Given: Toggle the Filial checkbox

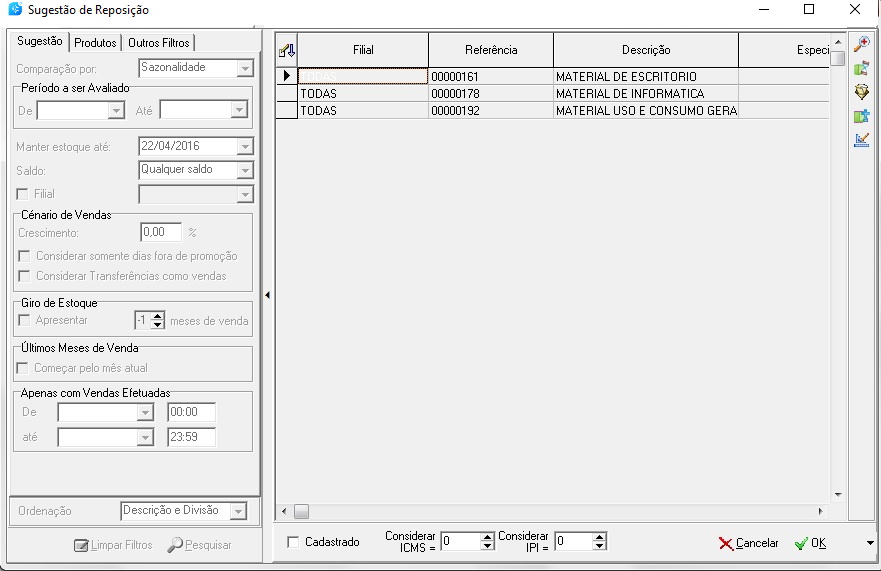Looking at the screenshot, I should click(x=24, y=194).
